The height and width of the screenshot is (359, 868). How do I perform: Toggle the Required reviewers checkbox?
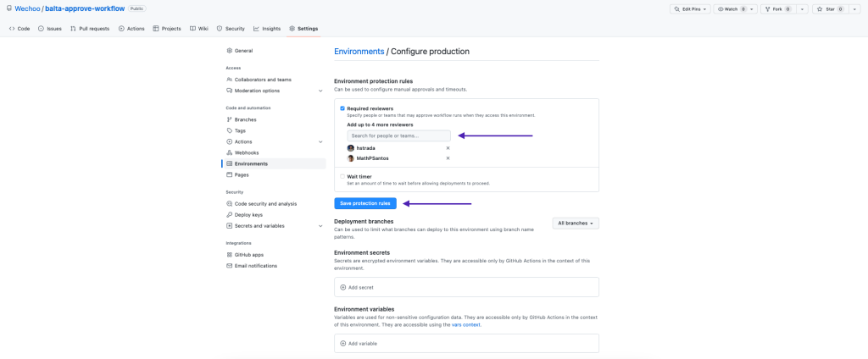tap(342, 108)
